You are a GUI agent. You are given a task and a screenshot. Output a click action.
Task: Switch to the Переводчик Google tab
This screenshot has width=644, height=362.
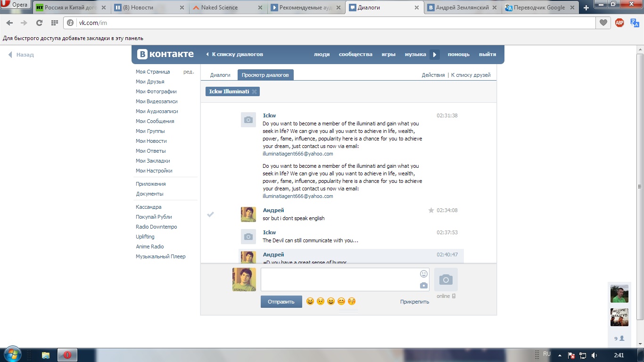pos(541,8)
